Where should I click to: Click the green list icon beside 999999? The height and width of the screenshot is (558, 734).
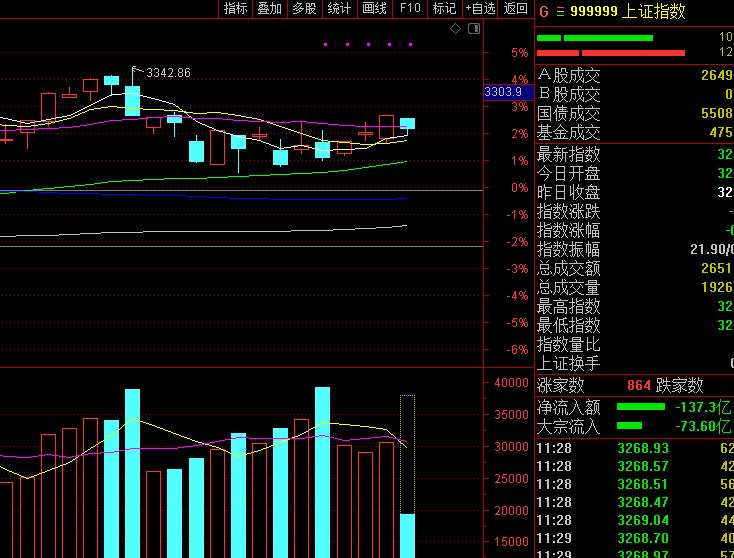click(x=560, y=12)
